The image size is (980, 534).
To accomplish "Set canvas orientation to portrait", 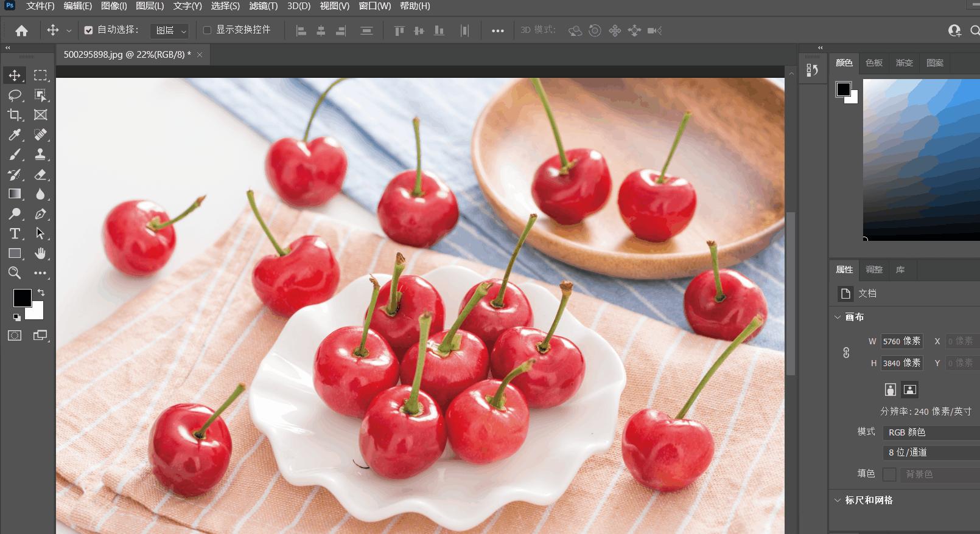I will [x=891, y=390].
